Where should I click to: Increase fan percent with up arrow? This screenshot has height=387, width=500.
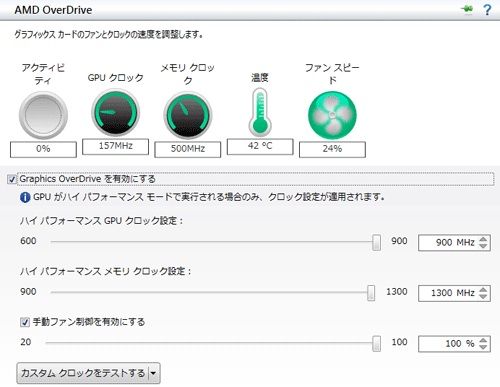[x=483, y=340]
